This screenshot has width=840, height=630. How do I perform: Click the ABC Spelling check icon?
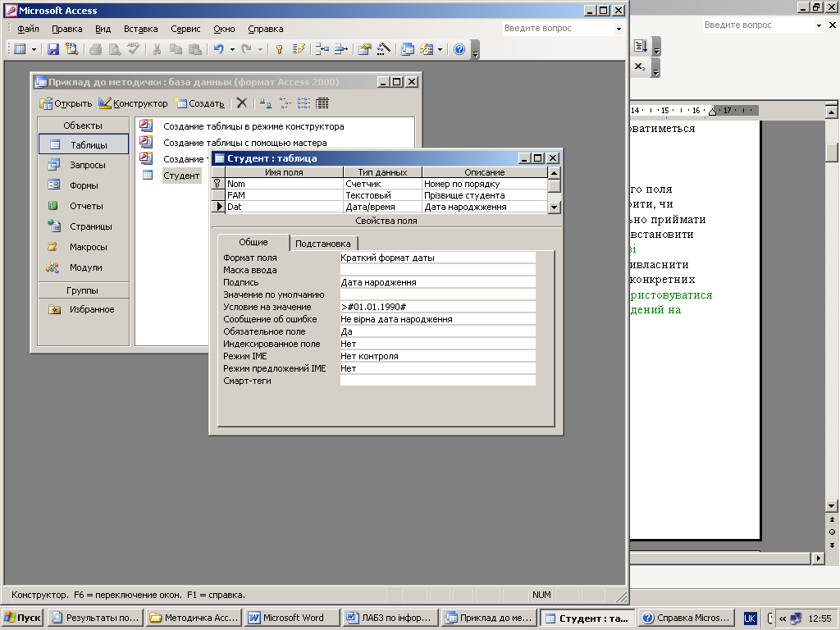[134, 49]
